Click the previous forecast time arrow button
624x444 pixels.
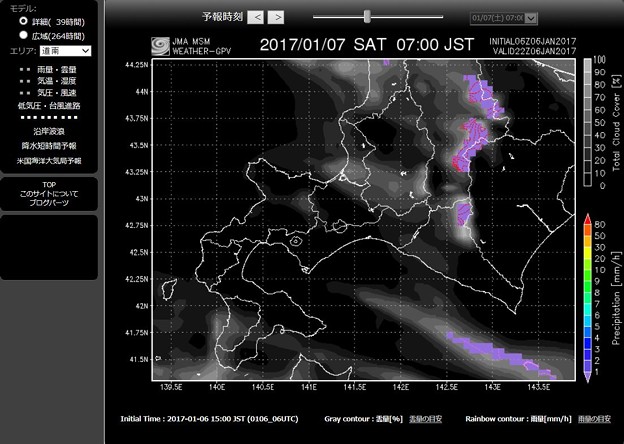[256, 17]
